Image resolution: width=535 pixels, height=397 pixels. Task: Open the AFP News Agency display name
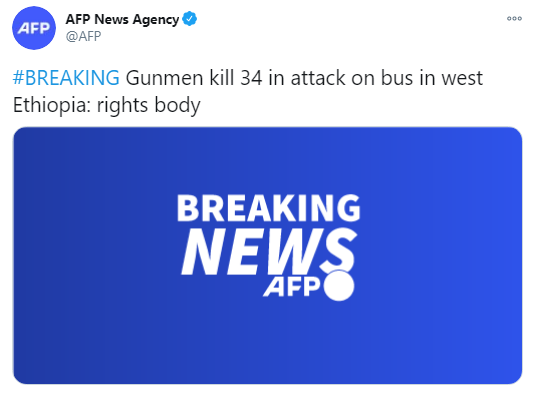click(122, 19)
